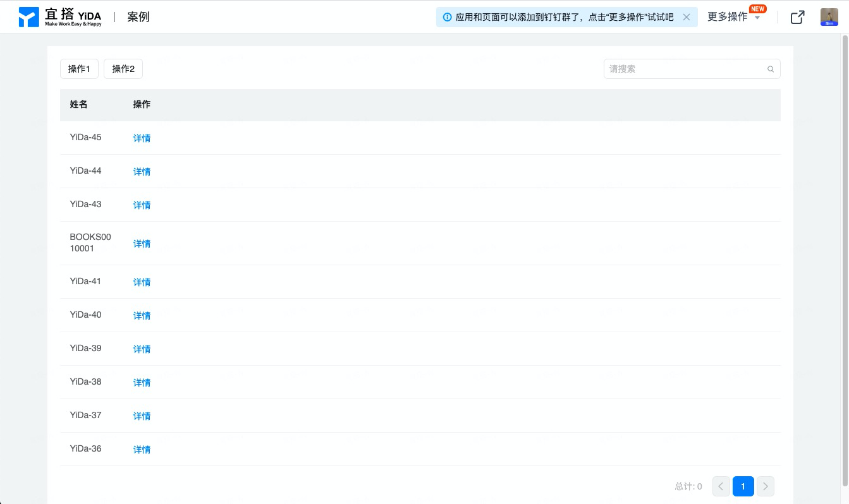Open 详情 for YiDa-44
The height and width of the screenshot is (504, 849).
coord(142,172)
